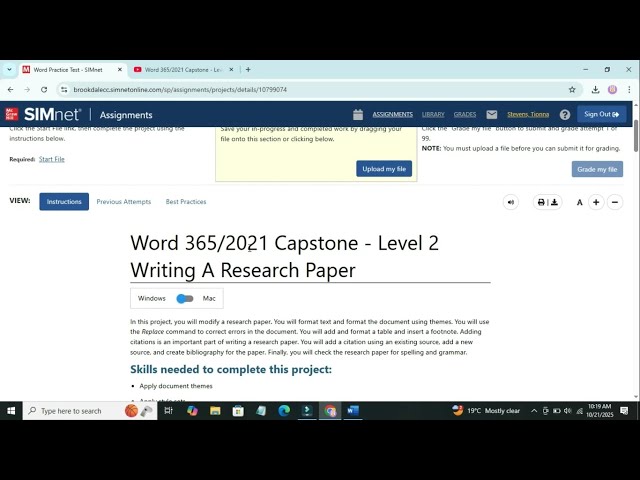Click the Skills needed to complete this project heading
This screenshot has height=480, width=640.
click(231, 369)
